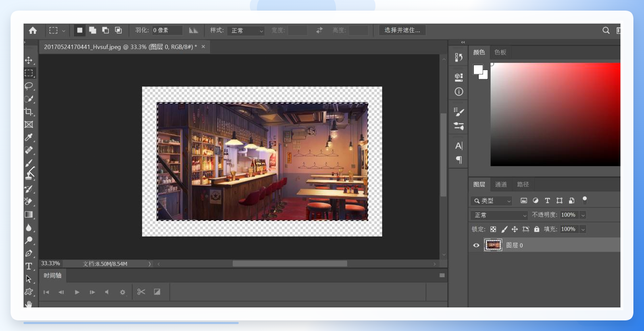Viewport: 644px width, 331px height.
Task: Hide 图层 0 using the eye icon
Action: coord(476,245)
